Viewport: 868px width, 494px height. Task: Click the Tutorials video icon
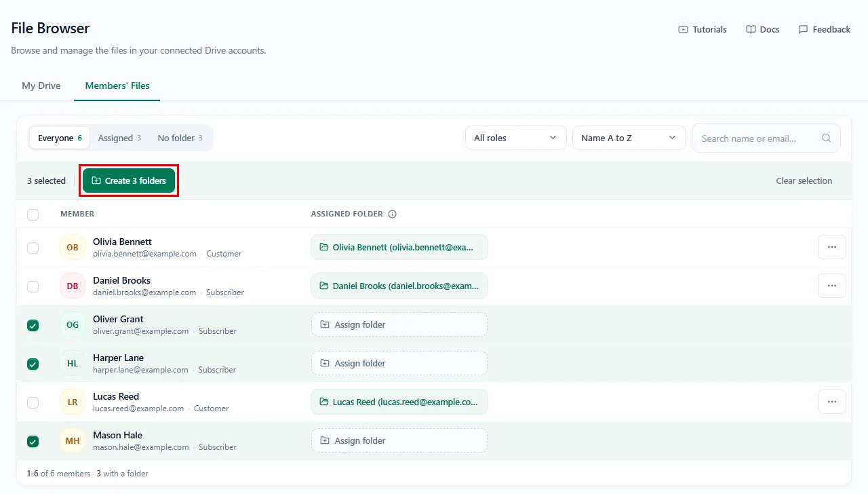[683, 30]
